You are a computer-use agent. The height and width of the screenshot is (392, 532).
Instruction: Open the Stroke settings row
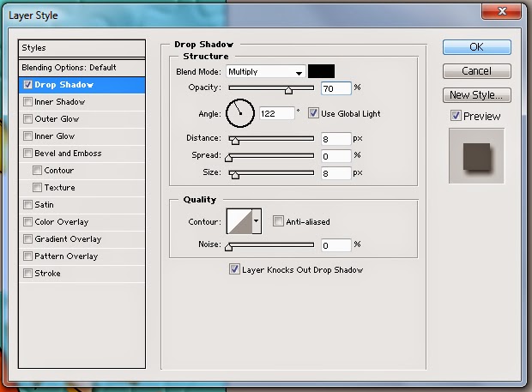pos(82,274)
